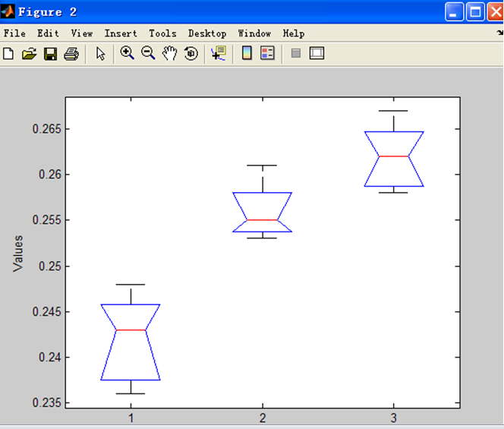This screenshot has height=429, width=504.
Task: Activate the Zoom In magnifier
Action: [x=127, y=53]
